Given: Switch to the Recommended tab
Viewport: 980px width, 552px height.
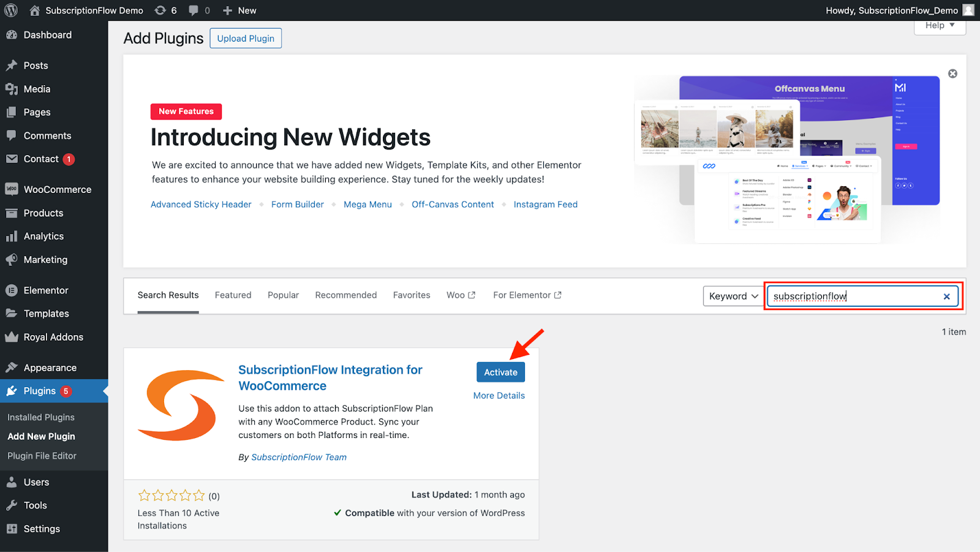Looking at the screenshot, I should pyautogui.click(x=346, y=295).
